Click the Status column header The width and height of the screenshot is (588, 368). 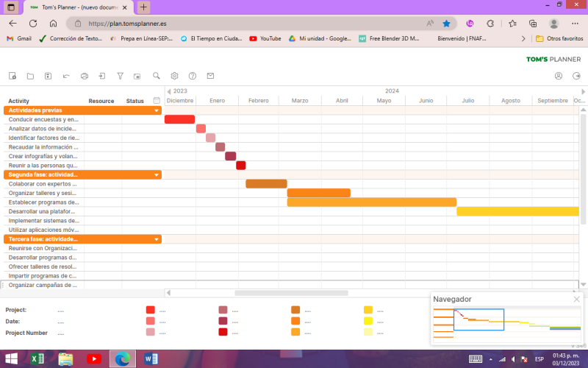coord(135,101)
